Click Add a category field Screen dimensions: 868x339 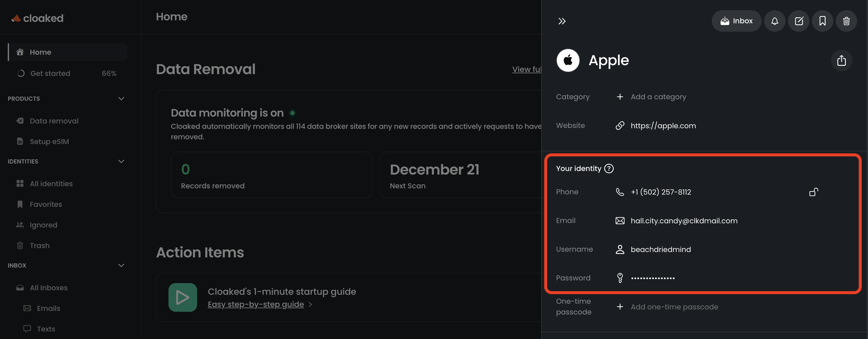658,97
